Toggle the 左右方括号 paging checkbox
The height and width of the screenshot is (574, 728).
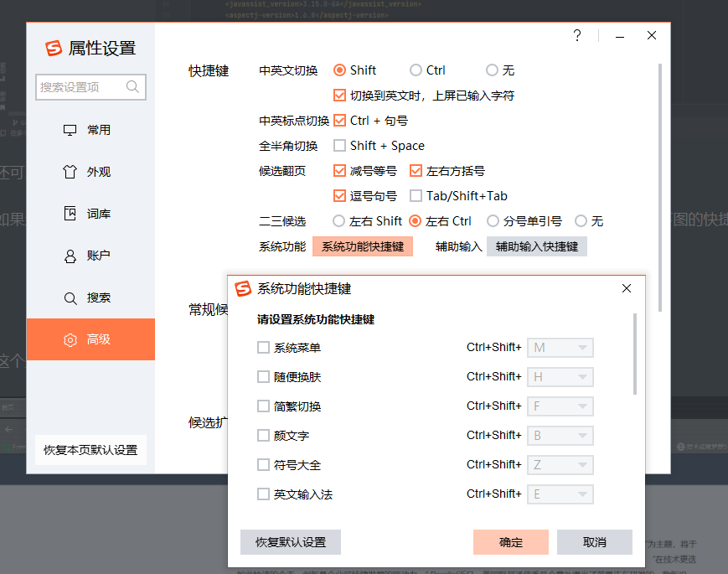pos(416,170)
